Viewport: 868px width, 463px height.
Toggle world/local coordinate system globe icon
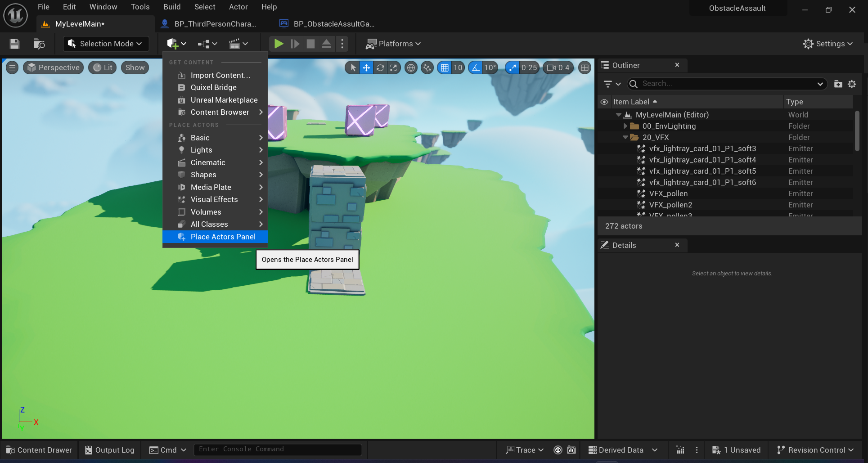point(411,67)
